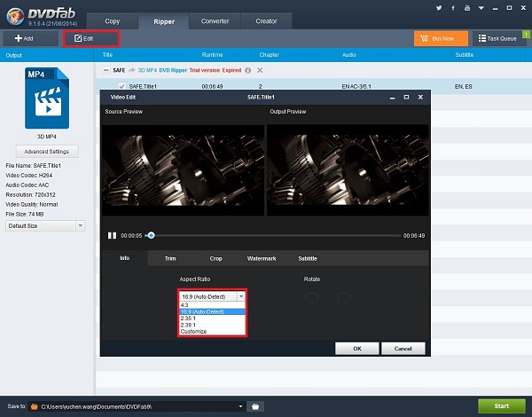Remove the SAFE source with the X icon

260,70
